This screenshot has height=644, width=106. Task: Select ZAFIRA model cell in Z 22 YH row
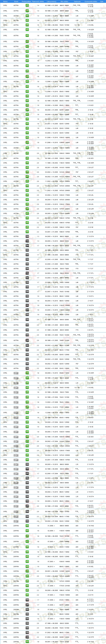pyautogui.click(x=16, y=595)
